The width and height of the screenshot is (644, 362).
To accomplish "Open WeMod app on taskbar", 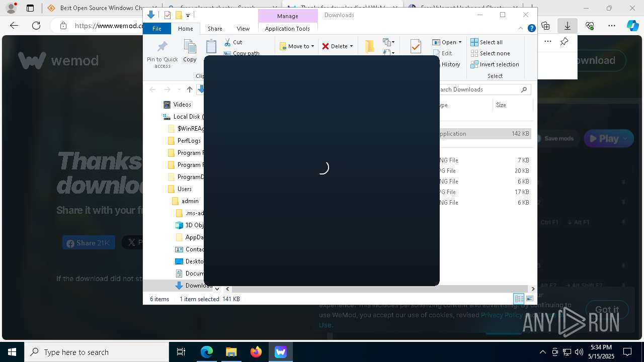I will point(281,352).
